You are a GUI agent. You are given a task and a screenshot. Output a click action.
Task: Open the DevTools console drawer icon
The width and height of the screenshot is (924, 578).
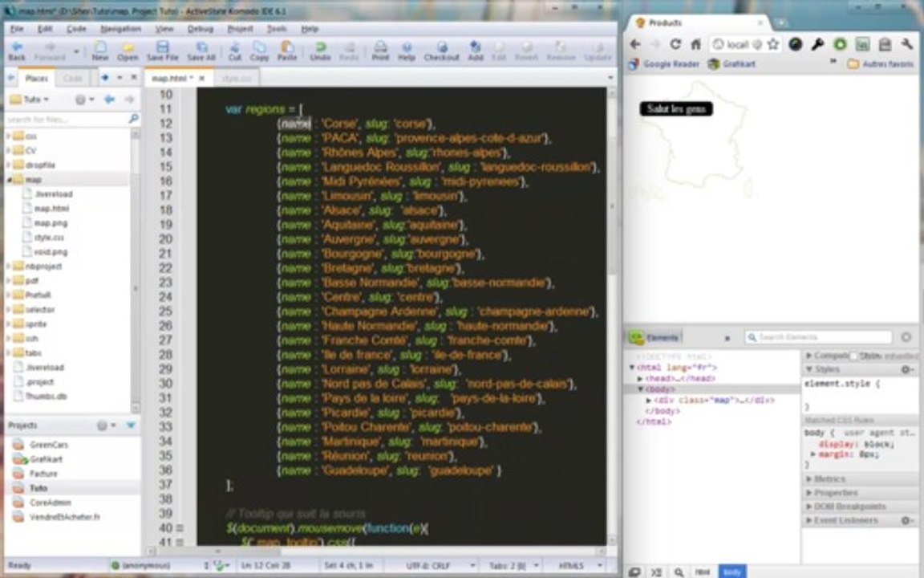tap(656, 572)
